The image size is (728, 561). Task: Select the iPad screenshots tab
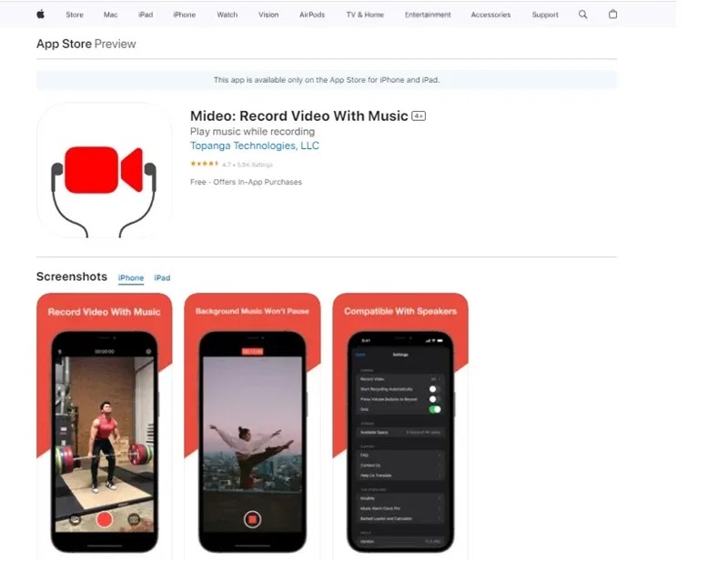tap(162, 278)
